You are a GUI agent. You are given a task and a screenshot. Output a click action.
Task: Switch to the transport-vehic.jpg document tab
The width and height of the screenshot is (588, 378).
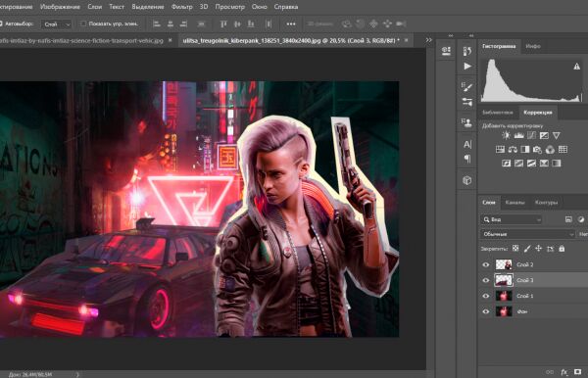point(81,40)
